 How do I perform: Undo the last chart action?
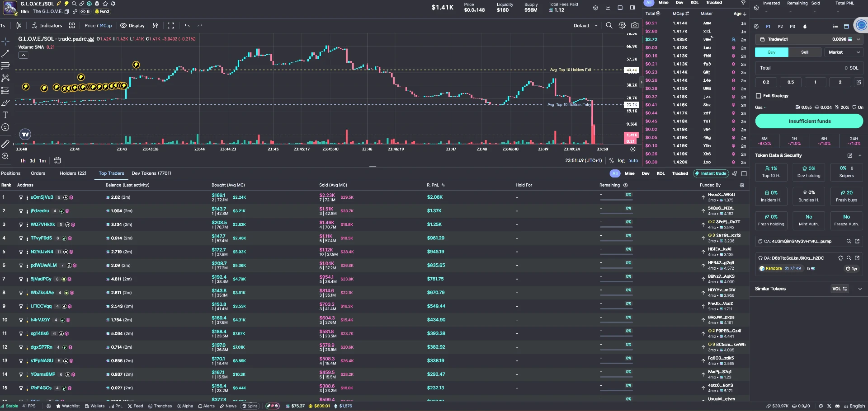[187, 26]
